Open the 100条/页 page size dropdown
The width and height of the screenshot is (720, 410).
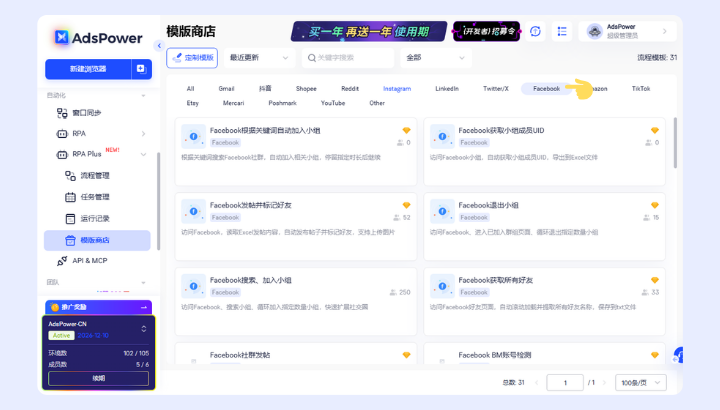pyautogui.click(x=641, y=382)
